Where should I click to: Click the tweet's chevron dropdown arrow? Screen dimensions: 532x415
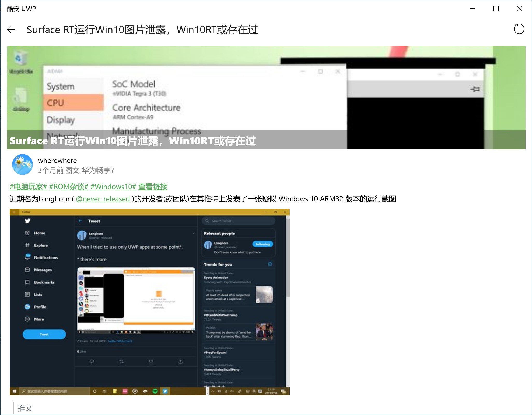[194, 233]
